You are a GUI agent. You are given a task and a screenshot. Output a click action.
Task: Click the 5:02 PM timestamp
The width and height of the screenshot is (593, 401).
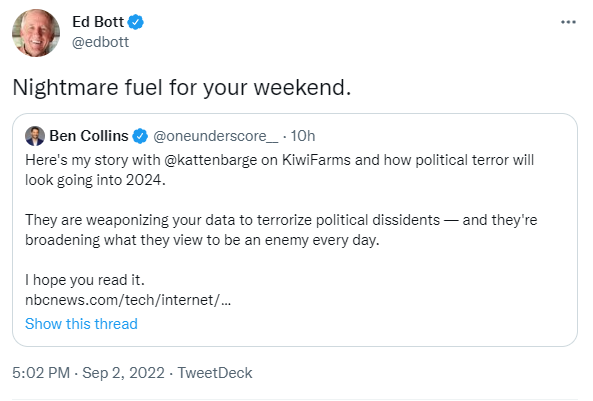pos(41,373)
